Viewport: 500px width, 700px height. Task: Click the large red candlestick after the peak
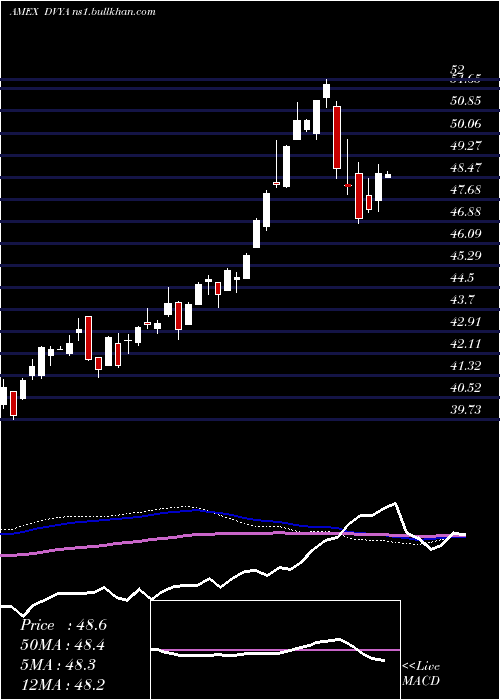click(x=337, y=137)
